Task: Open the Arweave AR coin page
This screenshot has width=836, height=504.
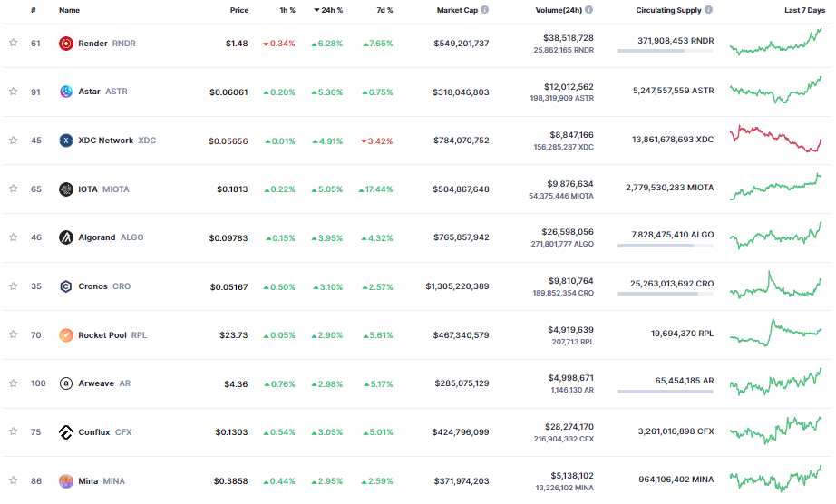Action: coord(104,383)
